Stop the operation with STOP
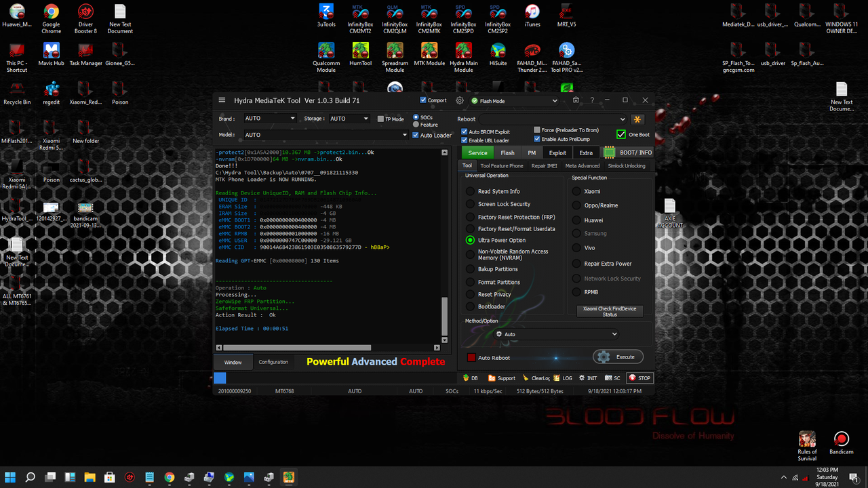Screen dimensions: 868x488 pos(639,378)
